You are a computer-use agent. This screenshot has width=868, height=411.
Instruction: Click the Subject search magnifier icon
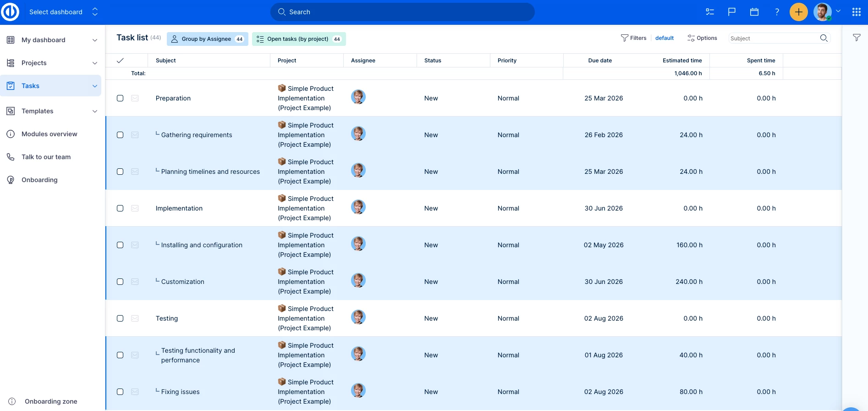click(824, 38)
